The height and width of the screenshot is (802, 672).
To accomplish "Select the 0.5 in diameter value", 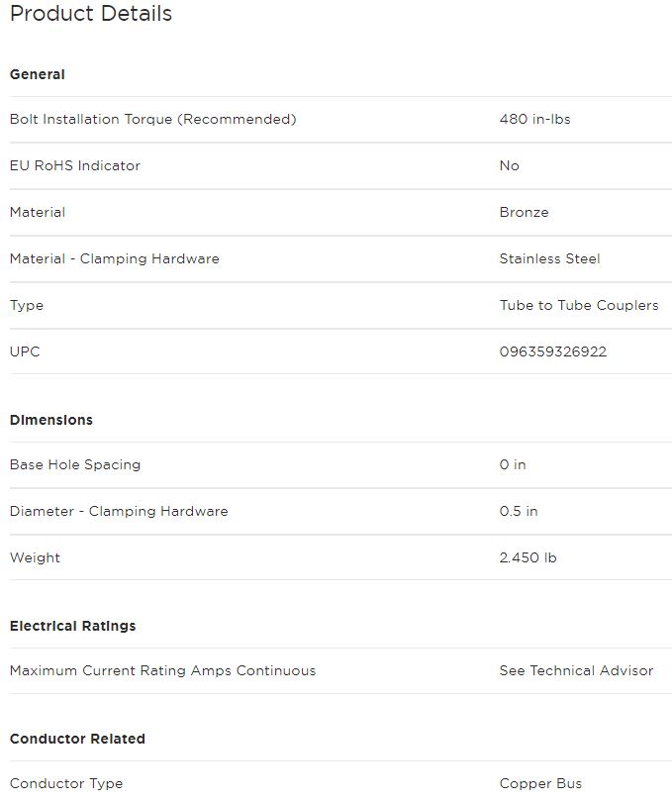I will pos(519,512).
